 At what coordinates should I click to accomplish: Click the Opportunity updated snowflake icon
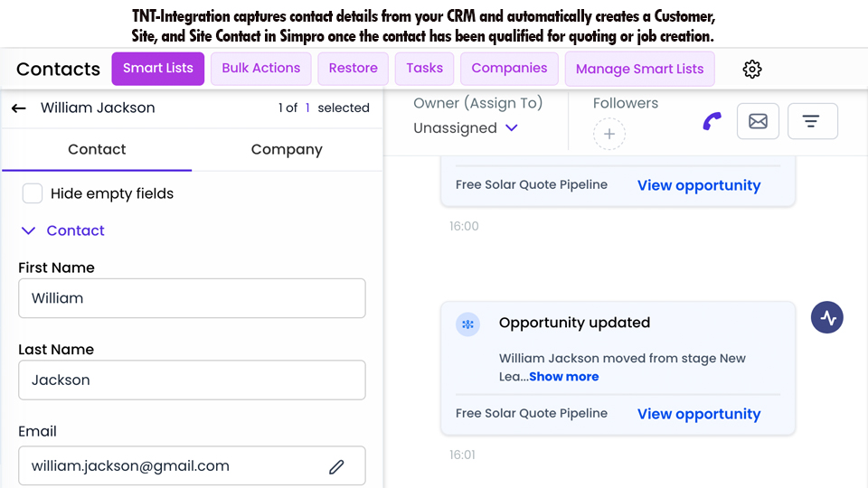468,324
